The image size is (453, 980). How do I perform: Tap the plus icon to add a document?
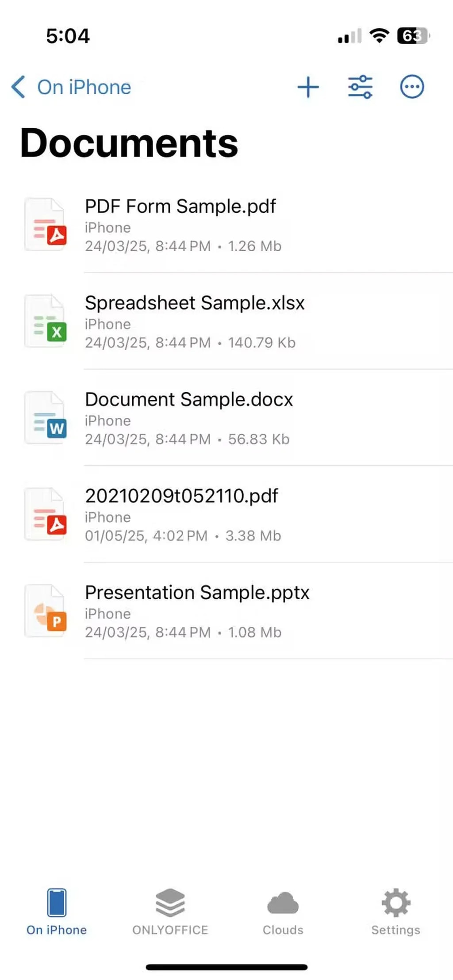pos(308,87)
